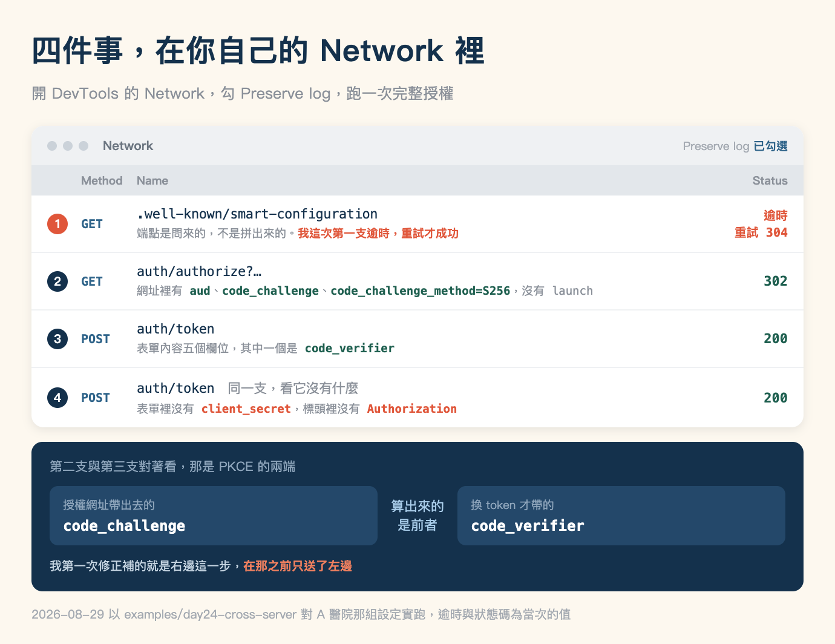The width and height of the screenshot is (835, 644).
Task: Click the Status column header
Action: tap(770, 180)
